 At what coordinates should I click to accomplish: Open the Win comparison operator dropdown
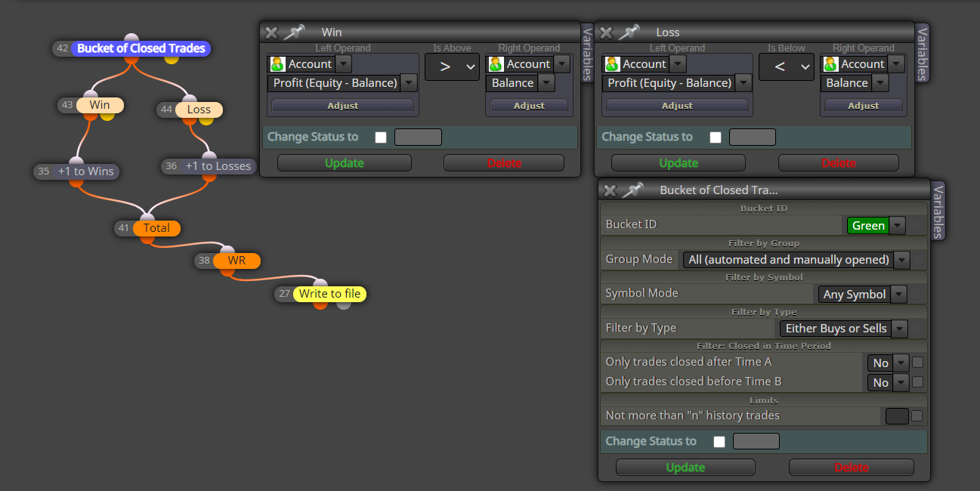(x=452, y=67)
